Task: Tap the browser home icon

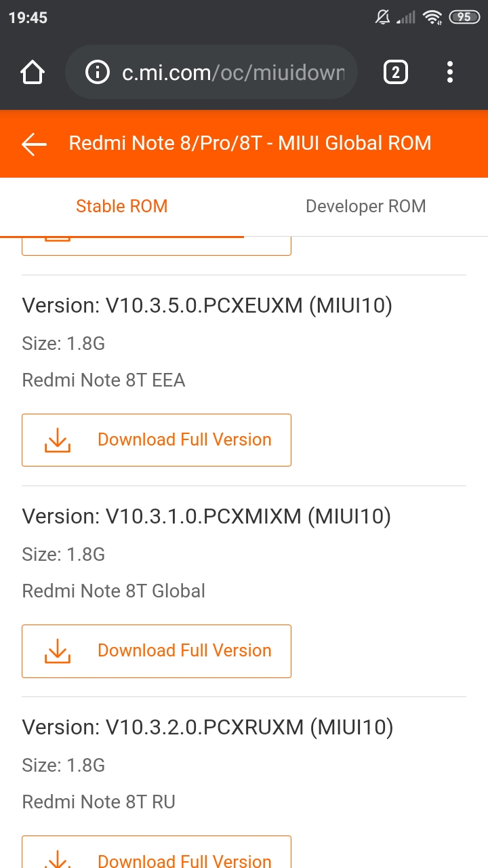Action: (33, 73)
